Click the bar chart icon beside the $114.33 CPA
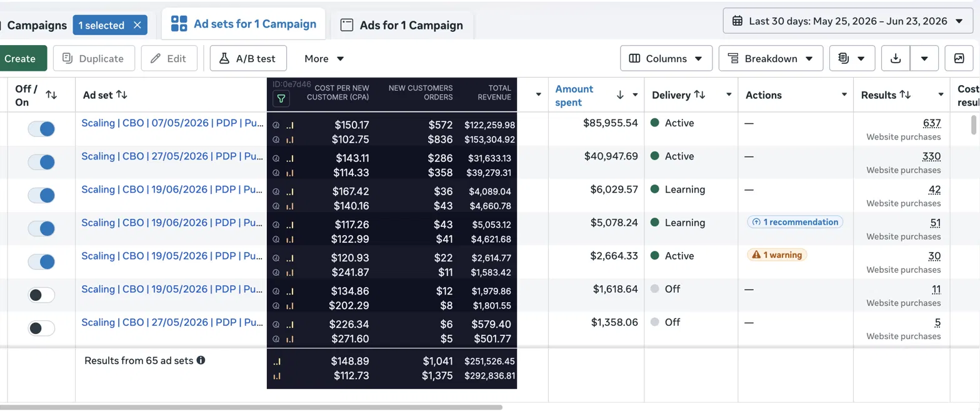 (x=290, y=173)
